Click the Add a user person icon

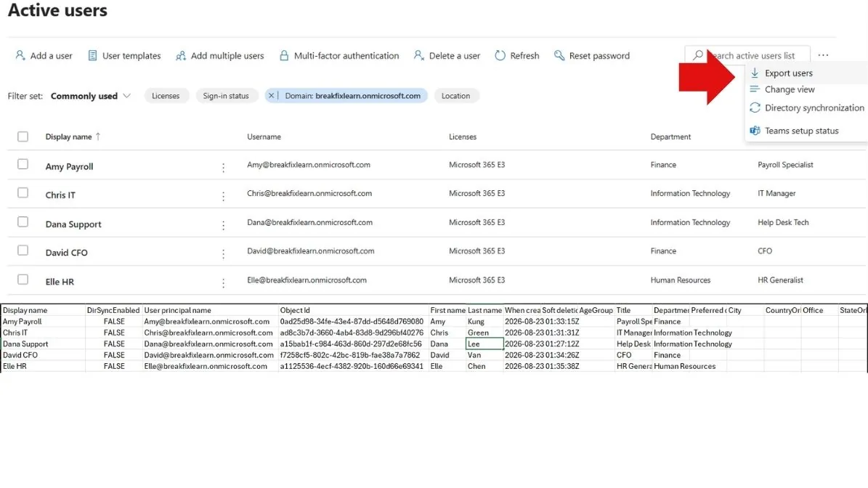[20, 55]
